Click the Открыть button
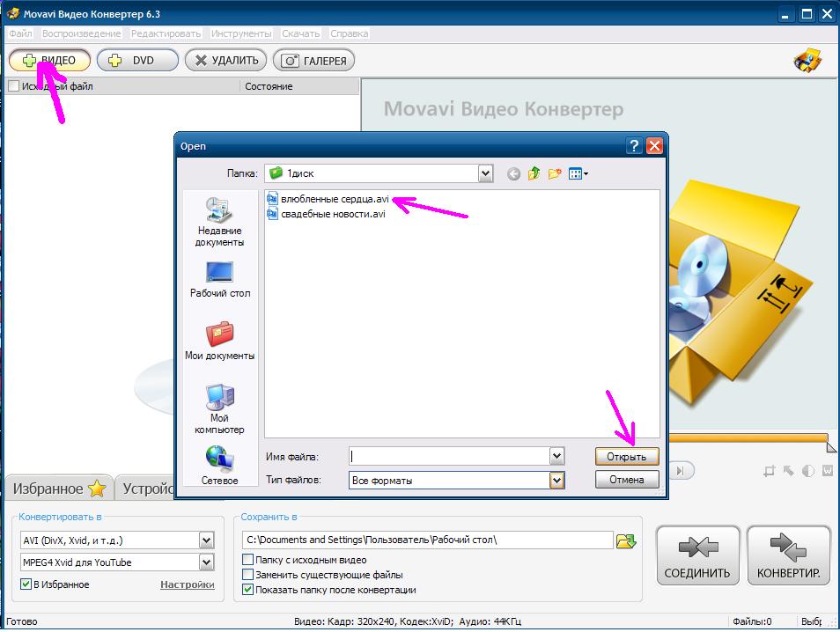Viewport: 840px width, 632px height. 627,457
